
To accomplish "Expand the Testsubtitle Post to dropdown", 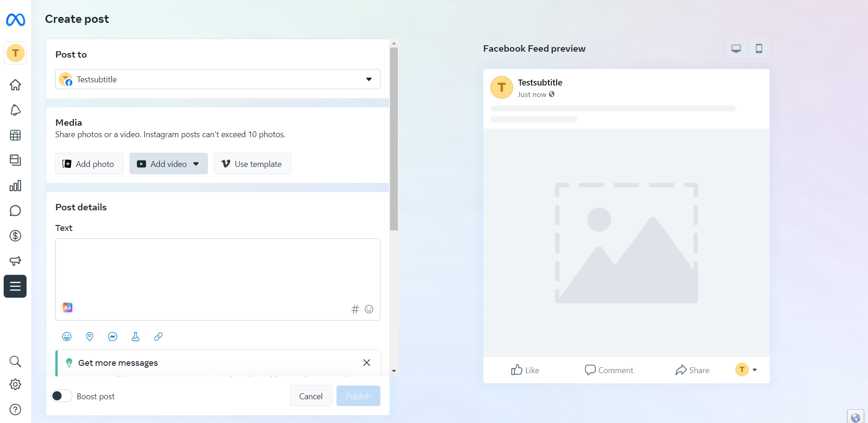I will pyautogui.click(x=217, y=79).
